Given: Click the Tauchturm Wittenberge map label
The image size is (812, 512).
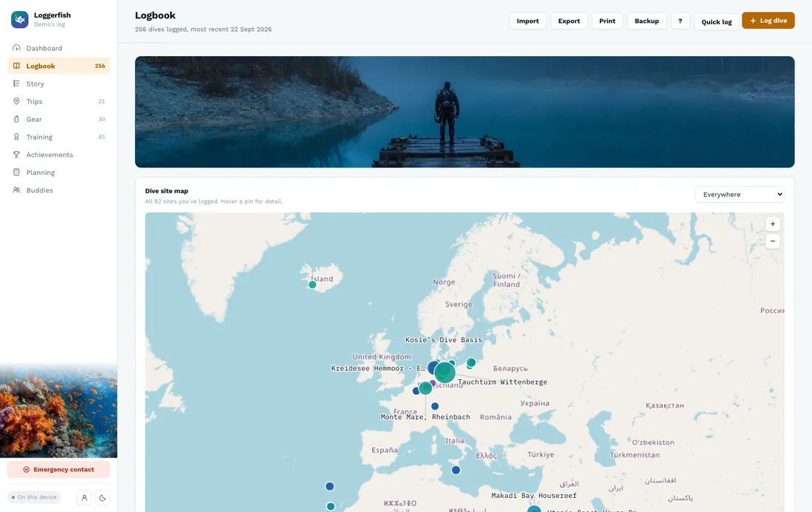Looking at the screenshot, I should pyautogui.click(x=502, y=382).
